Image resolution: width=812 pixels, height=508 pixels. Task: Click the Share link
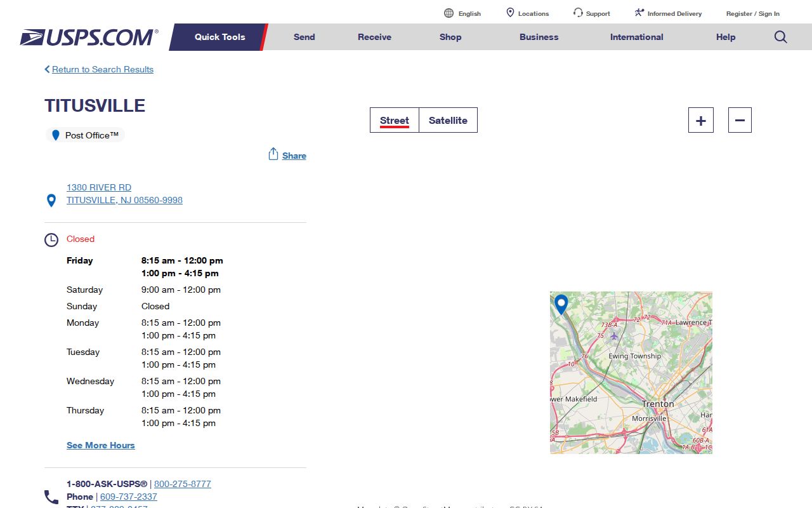pyautogui.click(x=294, y=156)
